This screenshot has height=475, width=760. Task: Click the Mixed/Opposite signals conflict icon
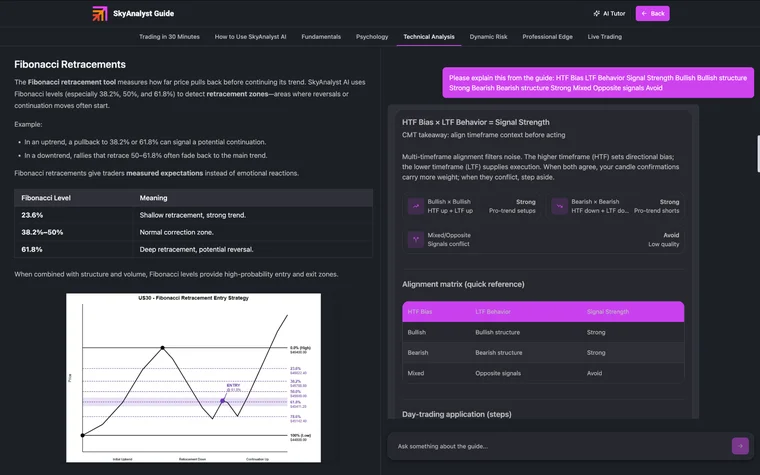415,240
